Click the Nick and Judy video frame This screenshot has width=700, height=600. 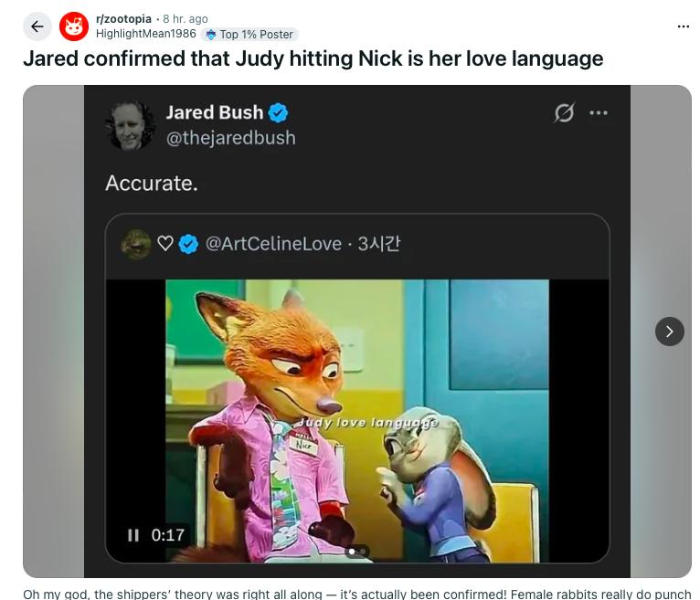click(x=357, y=421)
